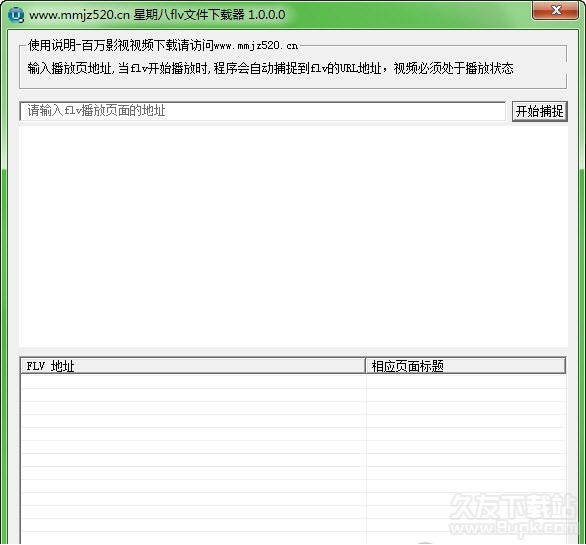Focus the flv播放页面 address input field

coord(262,111)
